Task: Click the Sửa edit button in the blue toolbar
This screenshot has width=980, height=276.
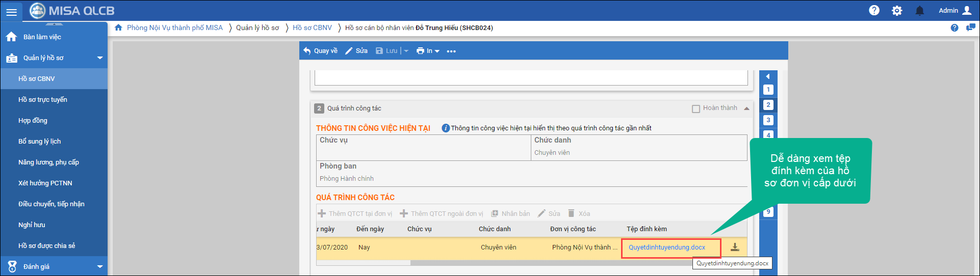Action: pos(357,51)
